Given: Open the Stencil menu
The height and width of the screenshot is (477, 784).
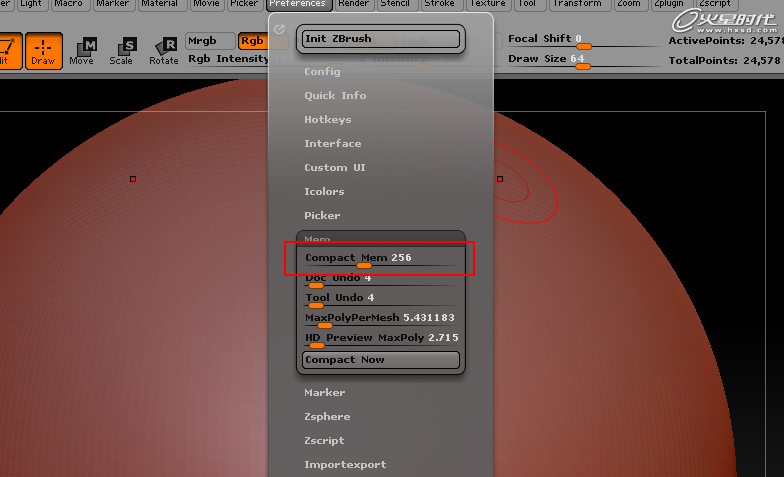Looking at the screenshot, I should tap(395, 4).
